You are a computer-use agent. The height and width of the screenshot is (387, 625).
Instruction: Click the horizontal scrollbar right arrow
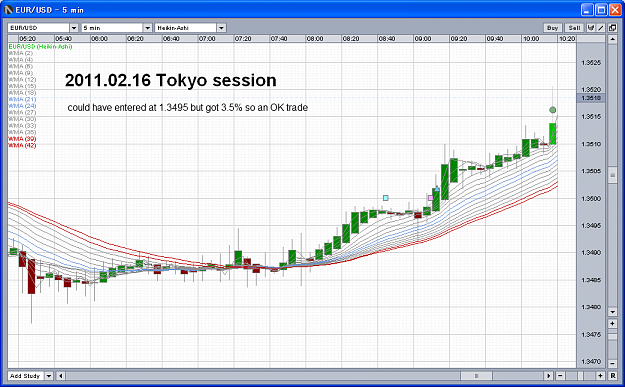coord(548,376)
